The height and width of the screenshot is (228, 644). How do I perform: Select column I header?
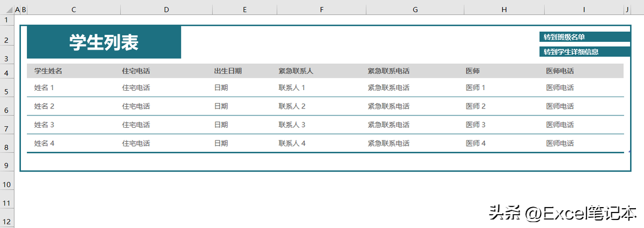(x=584, y=10)
